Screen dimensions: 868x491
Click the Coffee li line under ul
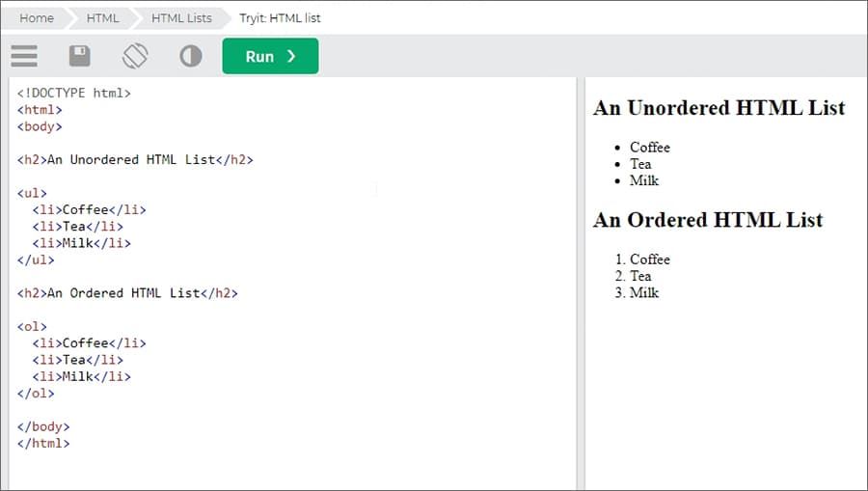click(x=89, y=209)
